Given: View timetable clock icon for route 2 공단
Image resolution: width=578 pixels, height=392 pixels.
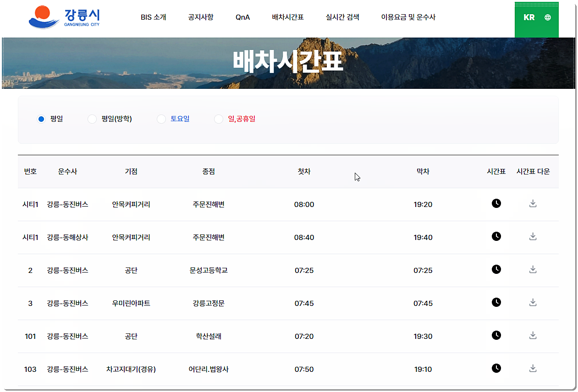Looking at the screenshot, I should [496, 270].
